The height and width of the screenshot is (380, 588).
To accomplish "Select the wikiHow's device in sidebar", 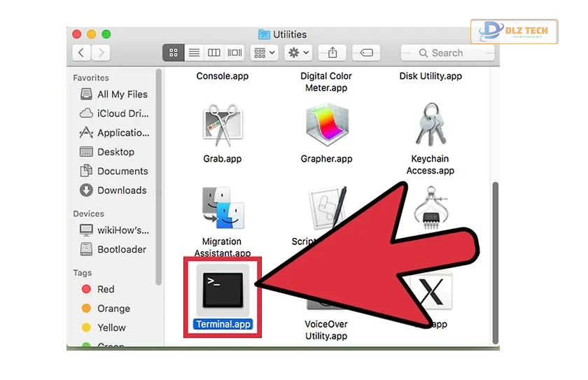I will tap(114, 230).
